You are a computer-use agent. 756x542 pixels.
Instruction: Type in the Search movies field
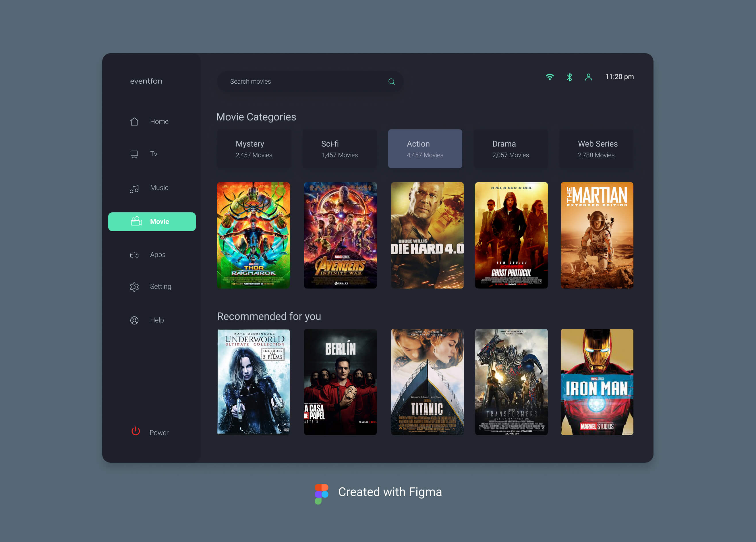[x=300, y=82]
